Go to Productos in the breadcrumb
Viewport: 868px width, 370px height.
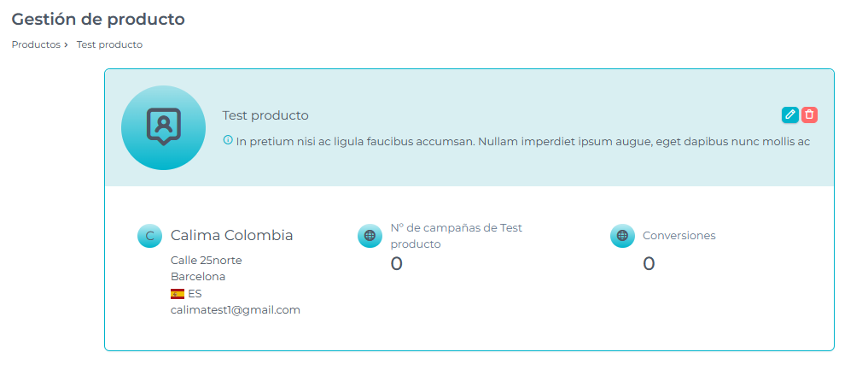coord(36,44)
